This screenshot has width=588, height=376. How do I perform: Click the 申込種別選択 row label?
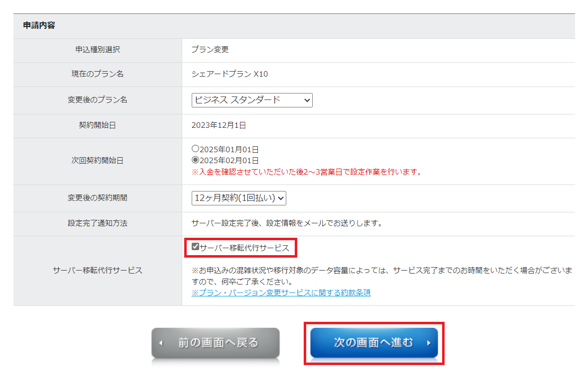pos(98,50)
